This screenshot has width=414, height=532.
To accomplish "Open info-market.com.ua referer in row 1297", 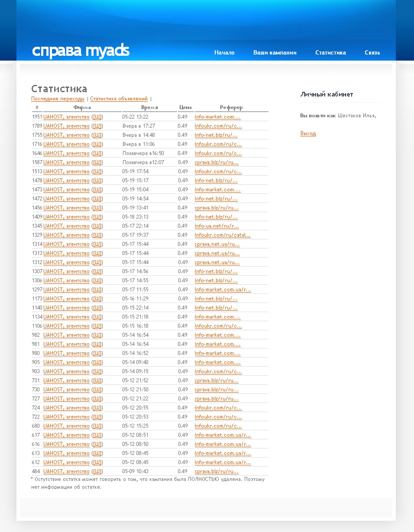I will (223, 290).
